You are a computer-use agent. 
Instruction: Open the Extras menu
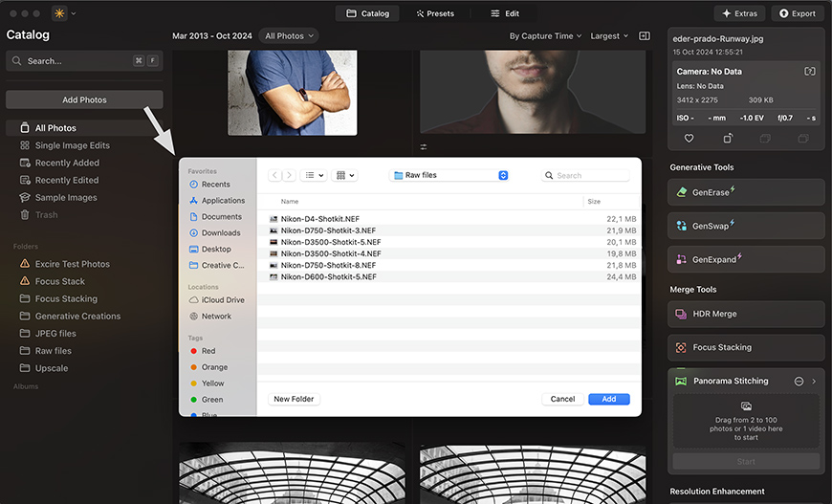[739, 13]
